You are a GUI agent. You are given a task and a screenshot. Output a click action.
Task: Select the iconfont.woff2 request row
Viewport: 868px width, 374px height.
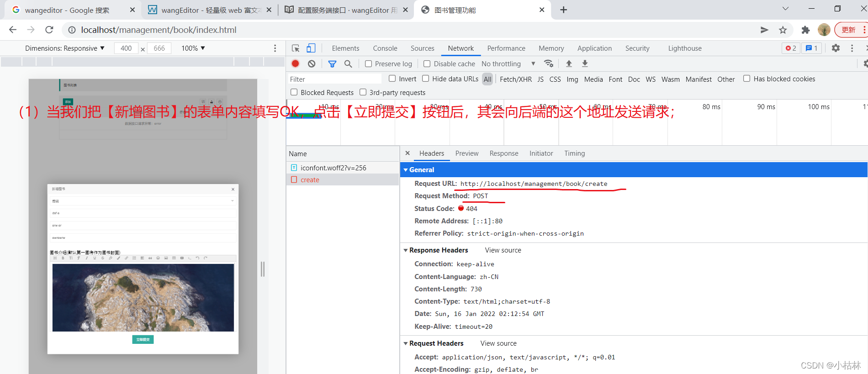pyautogui.click(x=343, y=168)
